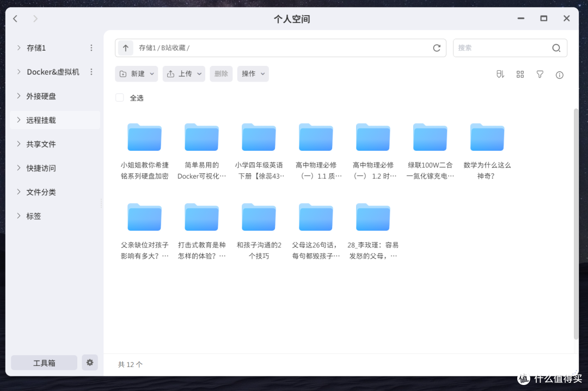Refresh the current folder listing

[437, 48]
